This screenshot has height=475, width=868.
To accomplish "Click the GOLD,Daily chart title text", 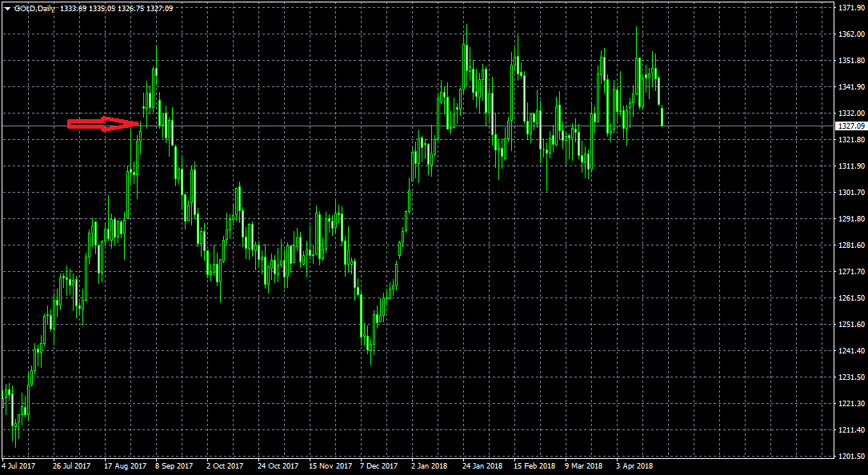I will pyautogui.click(x=35, y=8).
